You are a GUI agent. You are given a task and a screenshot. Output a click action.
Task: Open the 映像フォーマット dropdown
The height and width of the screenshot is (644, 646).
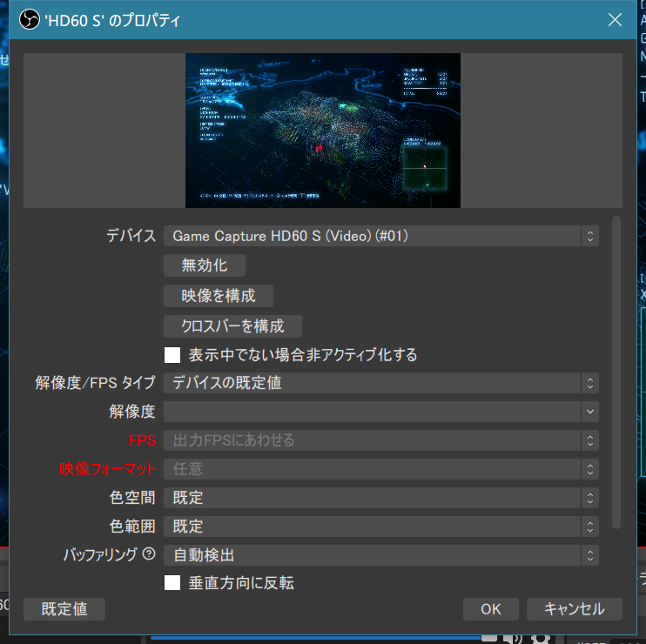[x=381, y=469]
